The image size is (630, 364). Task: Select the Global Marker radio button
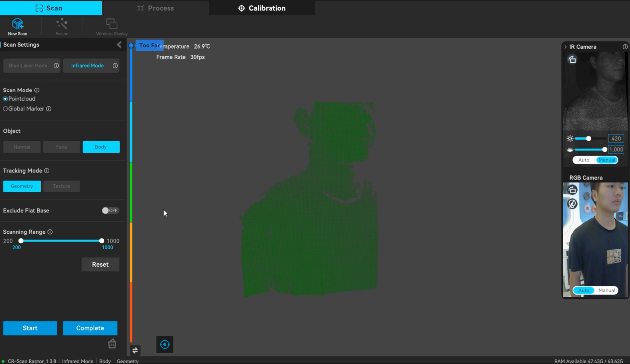tap(6, 109)
